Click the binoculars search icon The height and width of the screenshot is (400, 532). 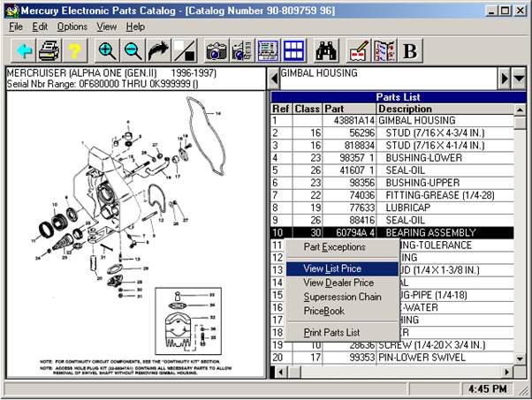(x=329, y=51)
